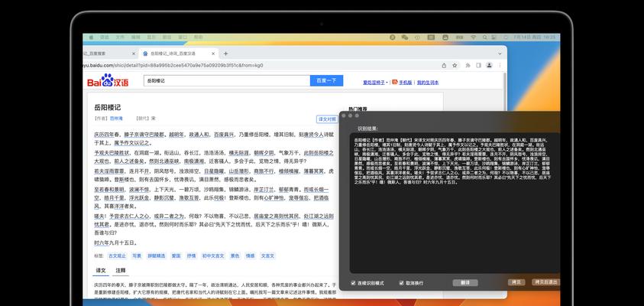Open a new browser tab
Image resolution: width=644 pixels, height=306 pixels.
click(225, 54)
